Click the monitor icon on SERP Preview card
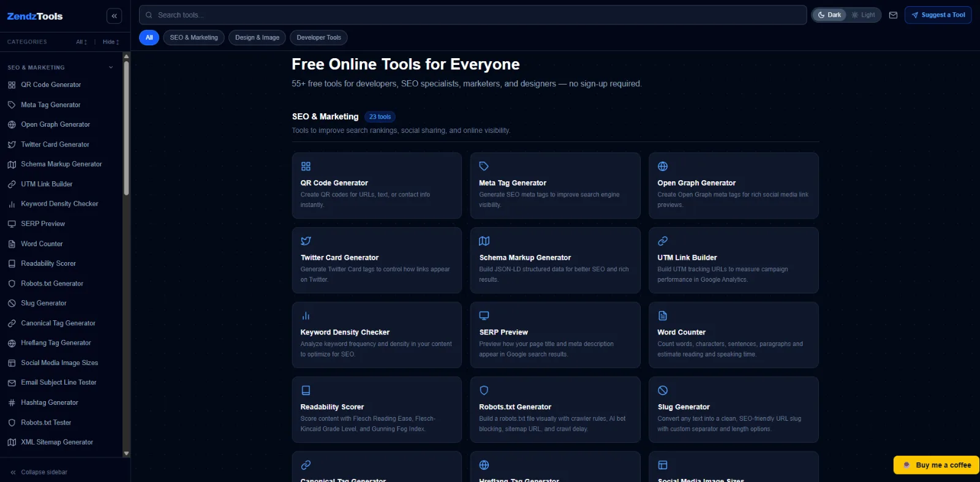The width and height of the screenshot is (980, 482). [x=484, y=315]
